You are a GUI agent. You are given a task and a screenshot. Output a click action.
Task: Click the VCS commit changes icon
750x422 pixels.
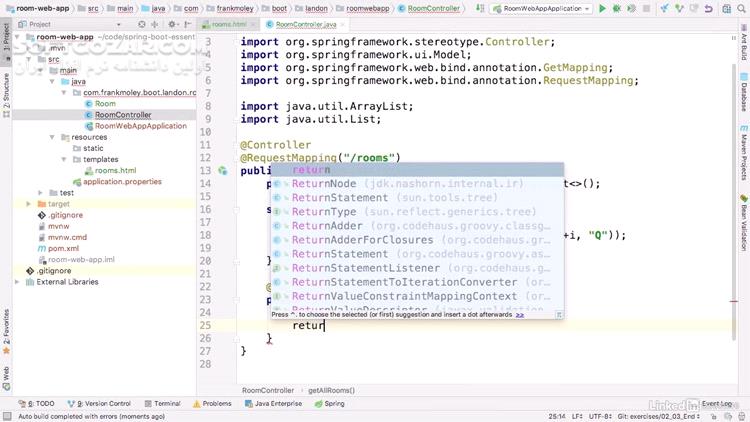pos(679,8)
